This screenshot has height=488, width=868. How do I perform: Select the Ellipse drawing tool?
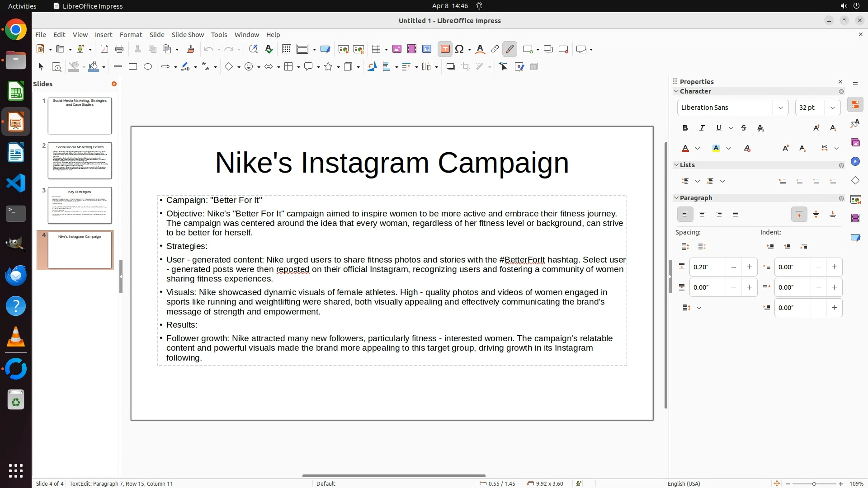coord(148,67)
